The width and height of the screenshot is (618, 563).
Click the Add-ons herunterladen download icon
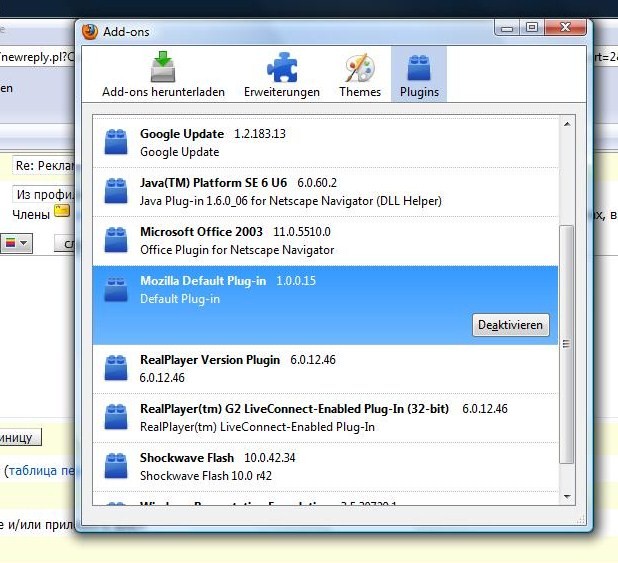click(x=163, y=67)
